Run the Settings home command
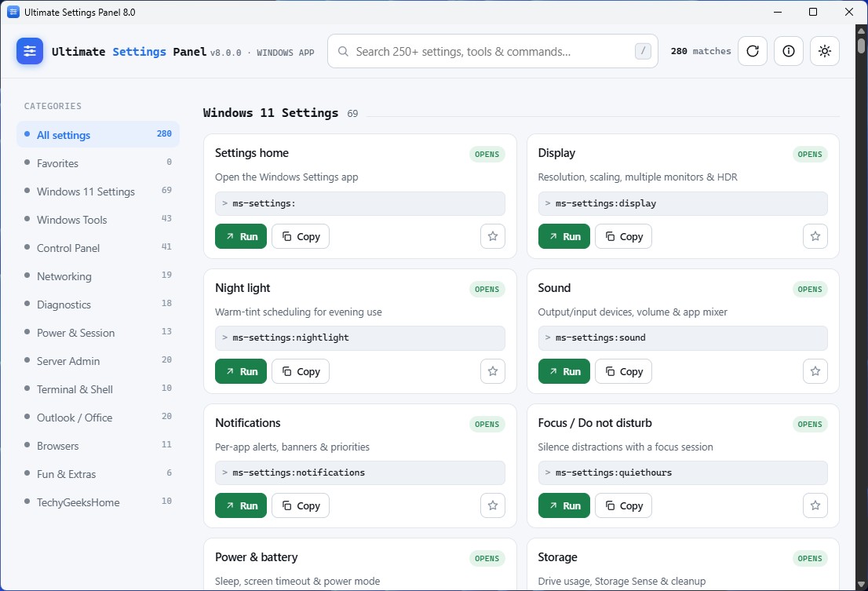Image resolution: width=868 pixels, height=591 pixels. click(x=241, y=236)
